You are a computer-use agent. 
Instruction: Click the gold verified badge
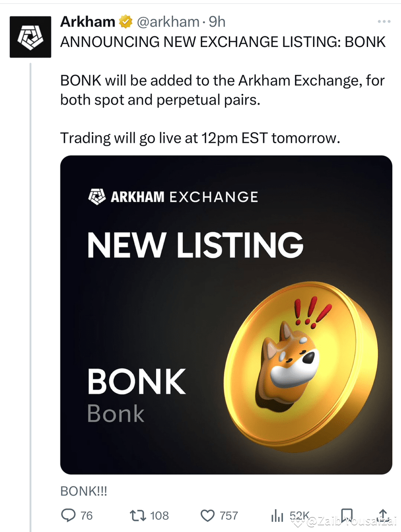point(126,22)
